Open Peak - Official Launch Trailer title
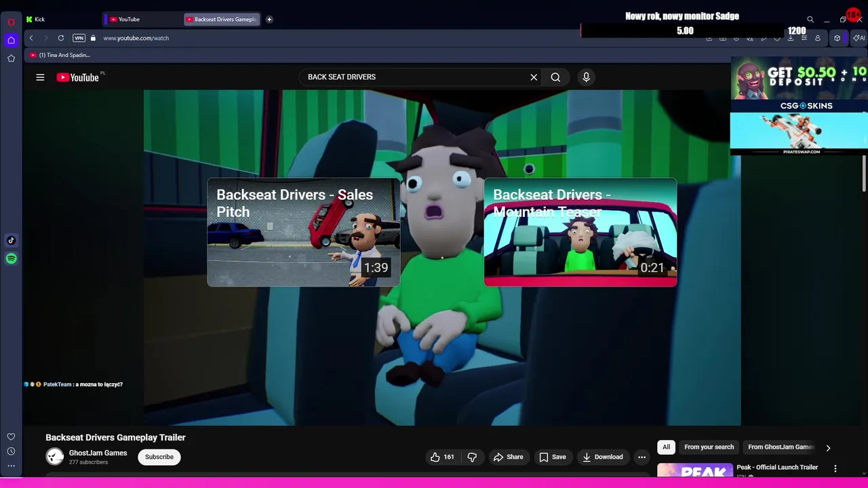 click(x=777, y=467)
